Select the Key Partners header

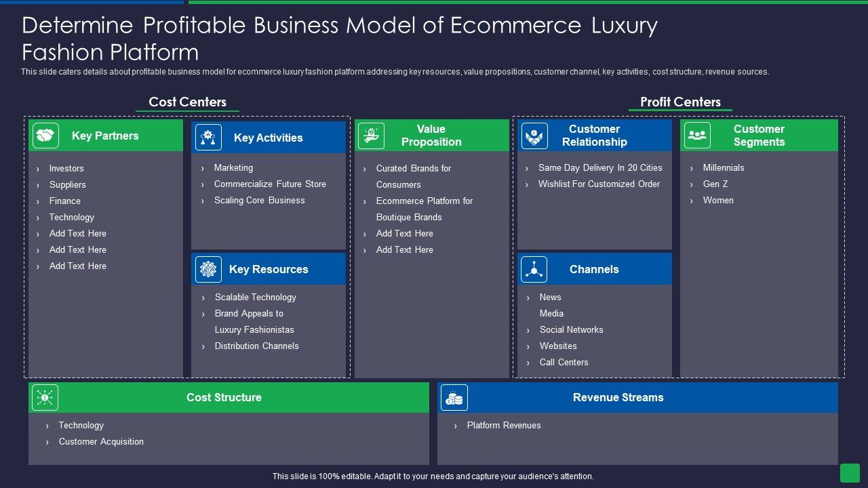click(106, 136)
